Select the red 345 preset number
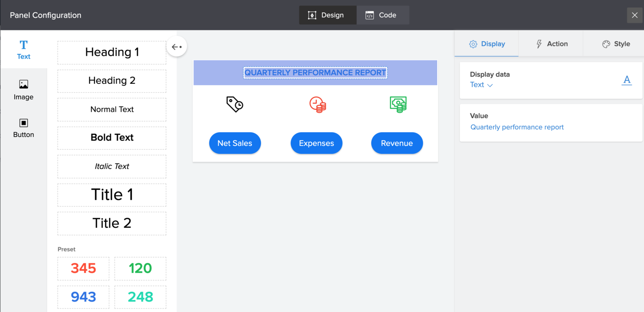This screenshot has width=644, height=312. (x=83, y=269)
